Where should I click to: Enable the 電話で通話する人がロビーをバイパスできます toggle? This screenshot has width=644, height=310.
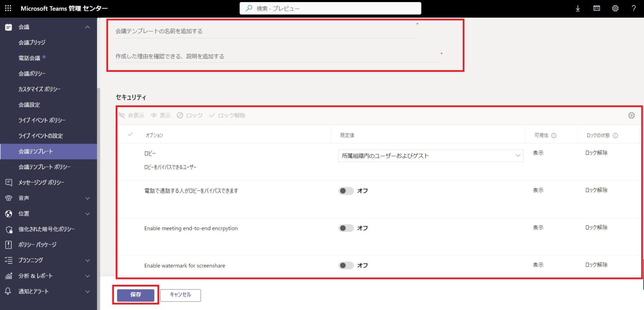[x=346, y=190]
